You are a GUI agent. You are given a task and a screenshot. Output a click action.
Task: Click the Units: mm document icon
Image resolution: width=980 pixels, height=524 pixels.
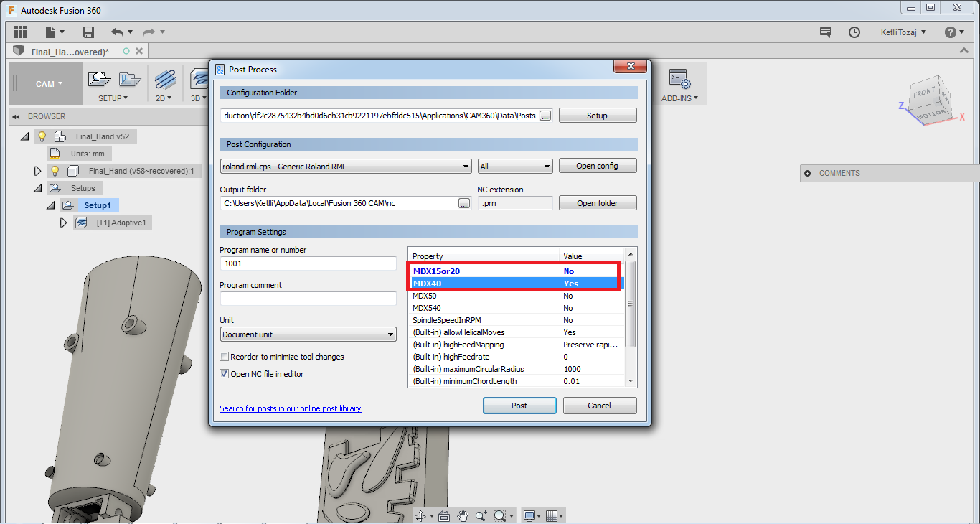click(55, 154)
